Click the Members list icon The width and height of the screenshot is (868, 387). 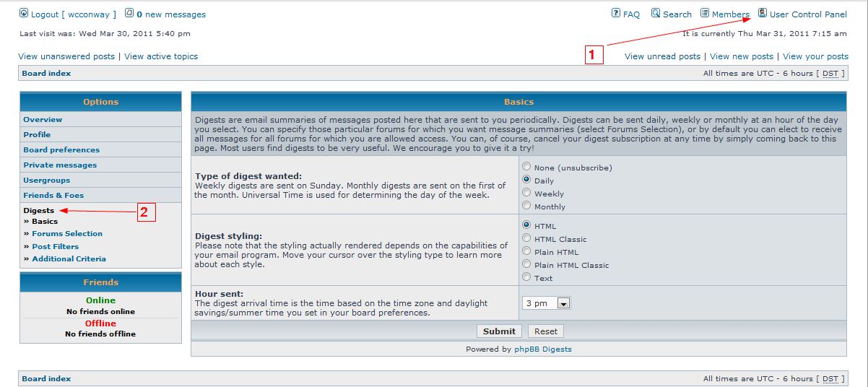[705, 14]
